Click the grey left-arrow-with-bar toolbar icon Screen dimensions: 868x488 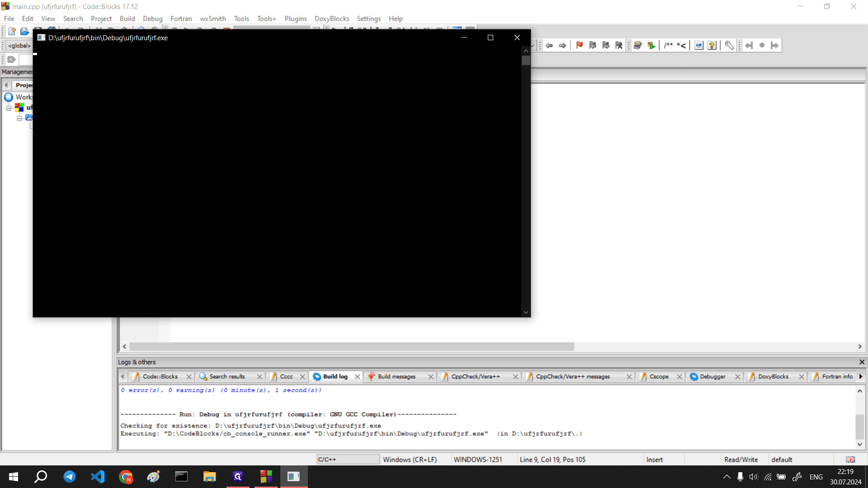pyautogui.click(x=749, y=45)
